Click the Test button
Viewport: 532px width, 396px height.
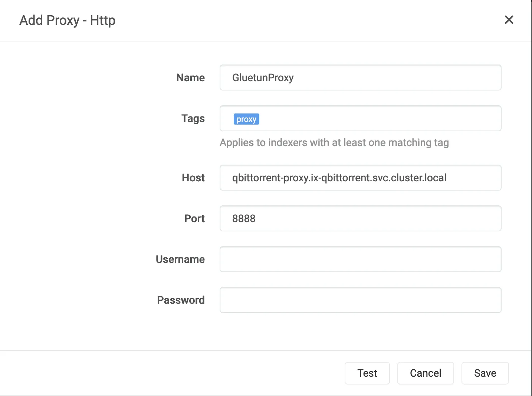click(x=367, y=373)
